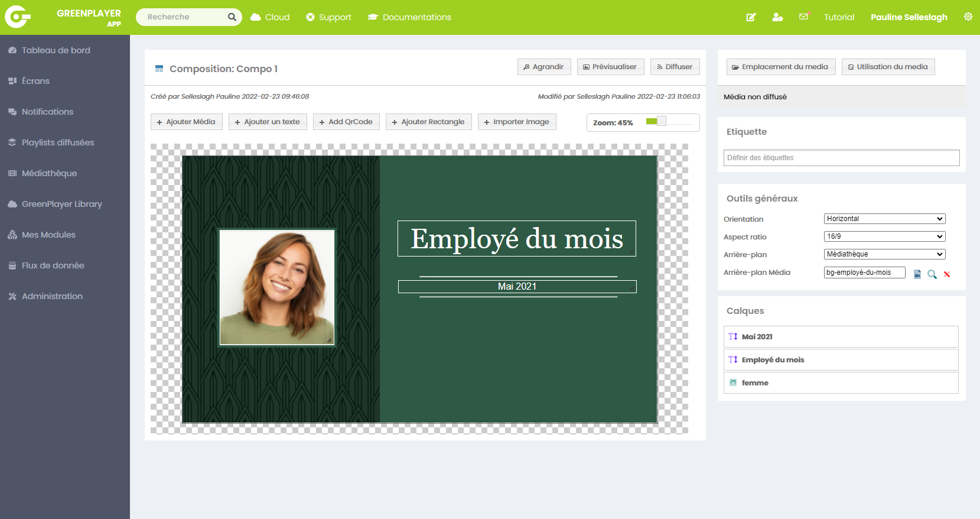Click Utilisation du media button

(888, 67)
